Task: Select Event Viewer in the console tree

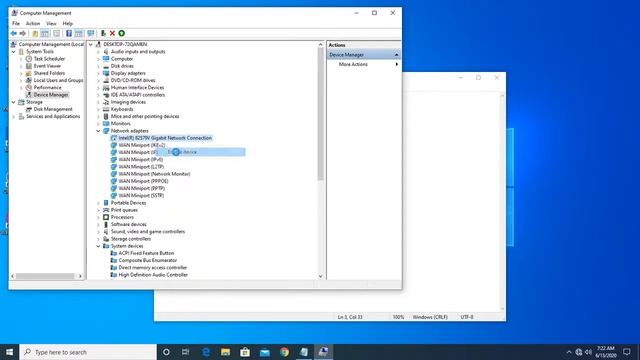Action: [47, 66]
